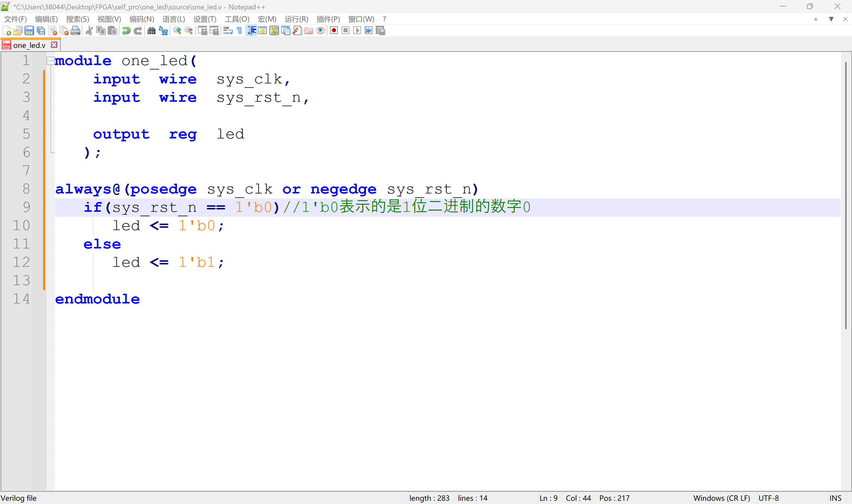Click the Save file toolbar icon

[29, 31]
